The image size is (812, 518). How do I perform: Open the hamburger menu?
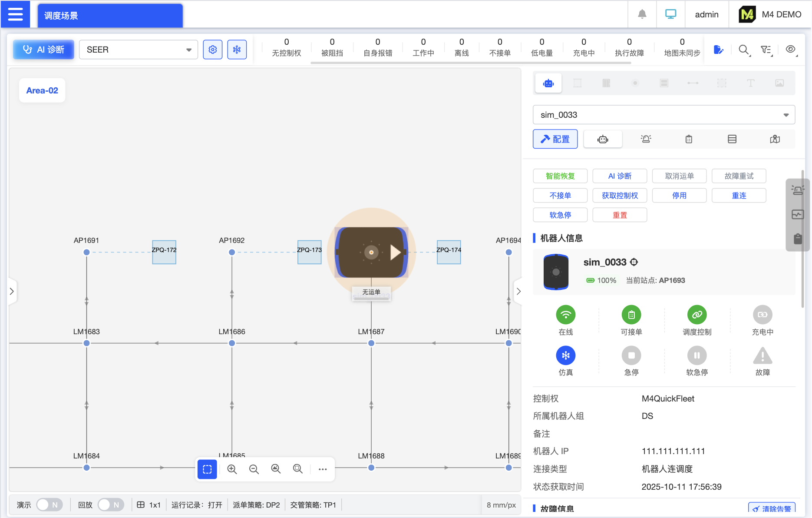tap(16, 14)
